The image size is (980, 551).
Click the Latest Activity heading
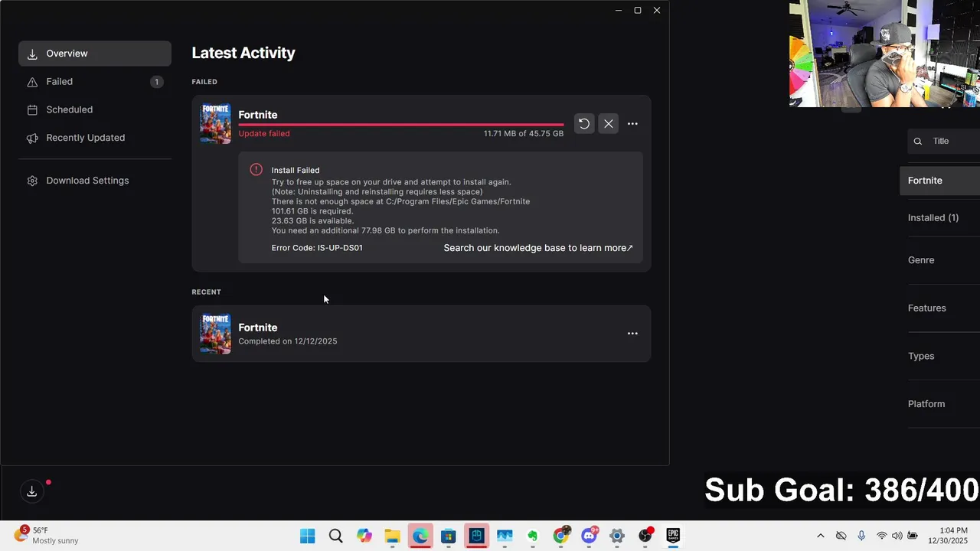coord(243,53)
